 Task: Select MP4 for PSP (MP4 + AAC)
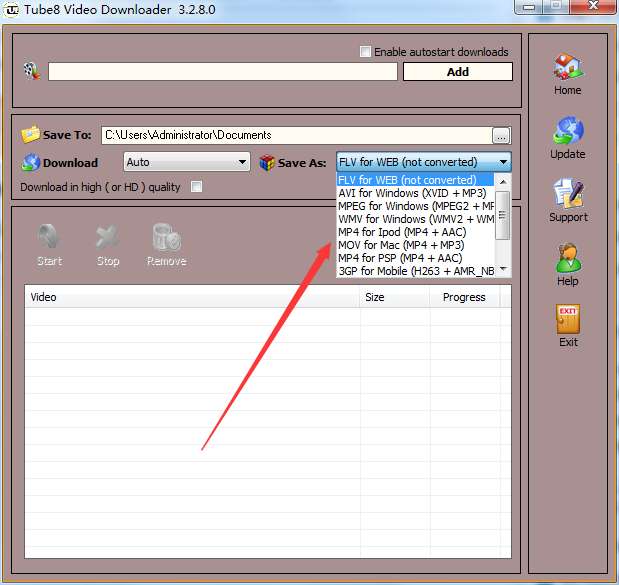415,258
